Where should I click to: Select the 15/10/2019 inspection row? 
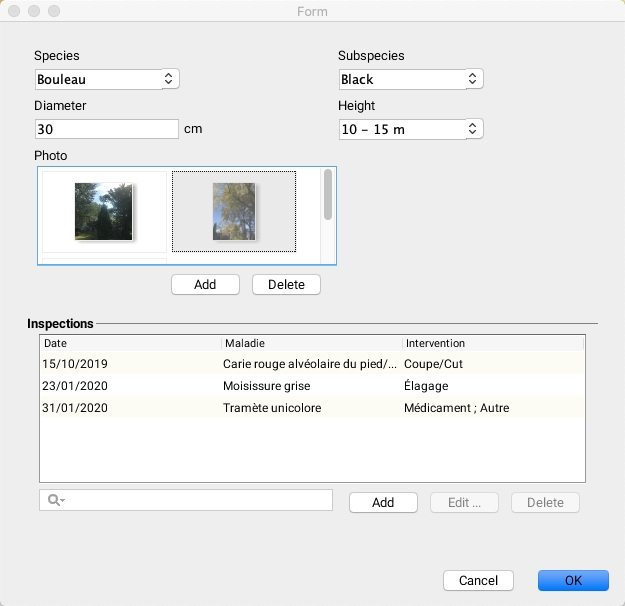[x=312, y=363]
